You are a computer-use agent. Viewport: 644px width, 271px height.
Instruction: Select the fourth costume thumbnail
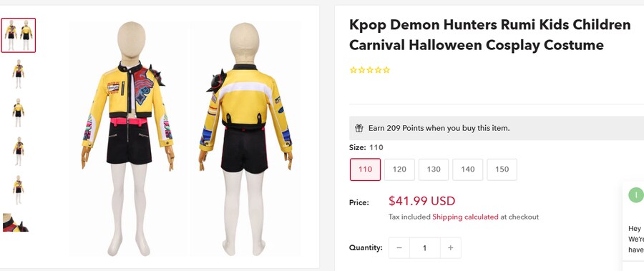[19, 151]
